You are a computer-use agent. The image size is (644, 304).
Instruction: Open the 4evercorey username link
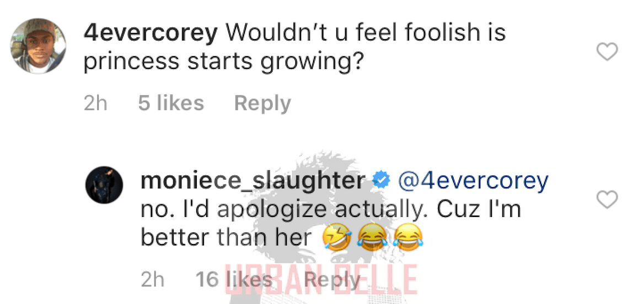[x=151, y=33]
